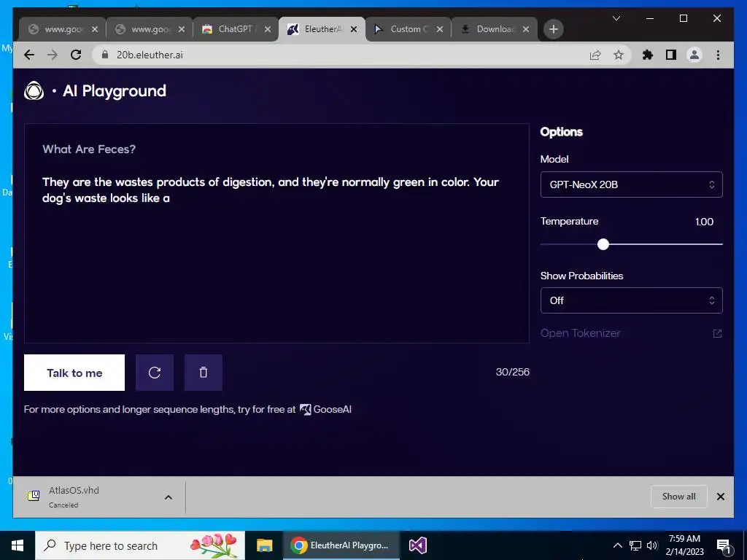Open a new tab with the plus button

click(x=553, y=29)
